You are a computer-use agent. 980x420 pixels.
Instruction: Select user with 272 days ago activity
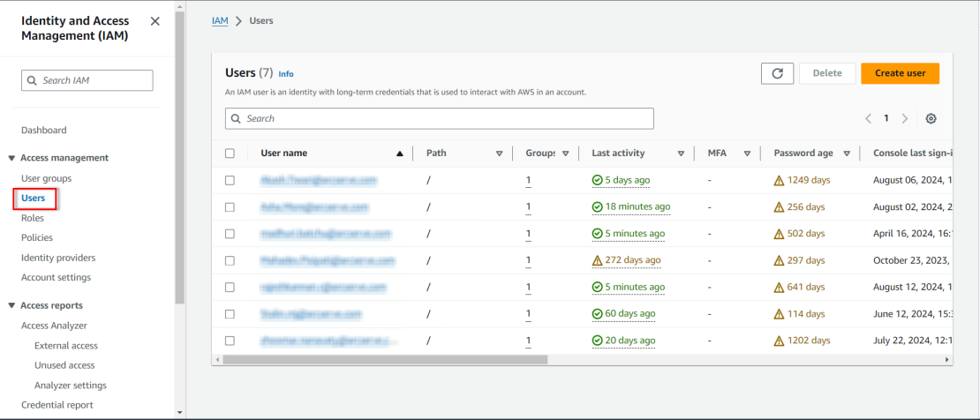pos(230,260)
